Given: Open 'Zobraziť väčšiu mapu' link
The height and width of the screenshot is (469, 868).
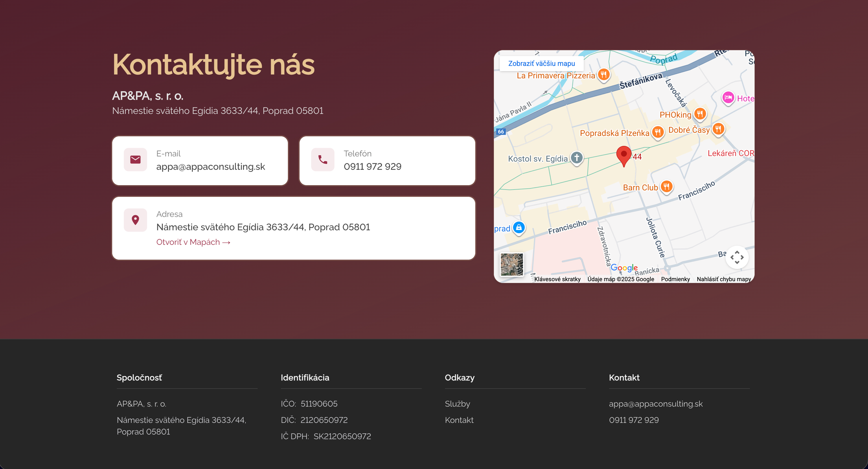Looking at the screenshot, I should pos(541,63).
